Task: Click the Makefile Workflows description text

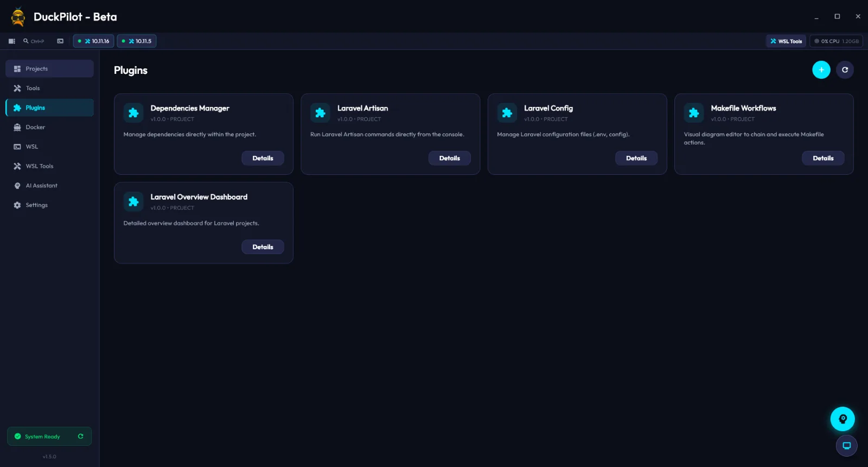Action: click(x=754, y=138)
